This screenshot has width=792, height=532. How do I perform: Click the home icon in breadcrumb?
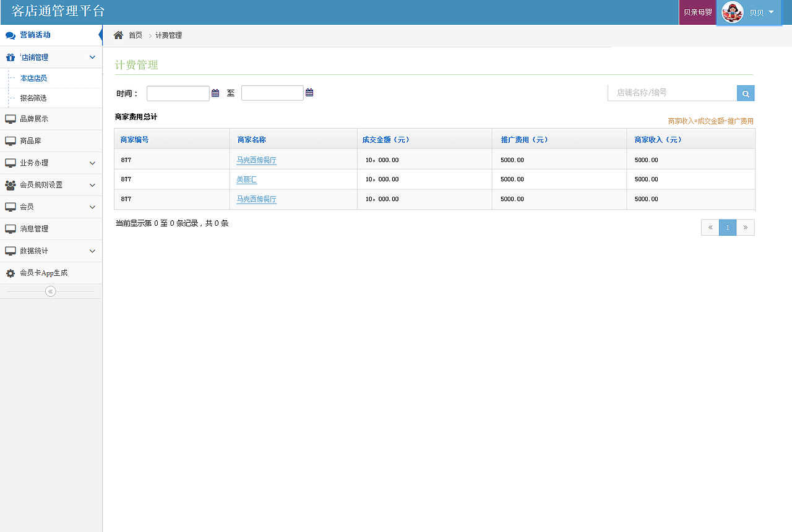coord(118,35)
